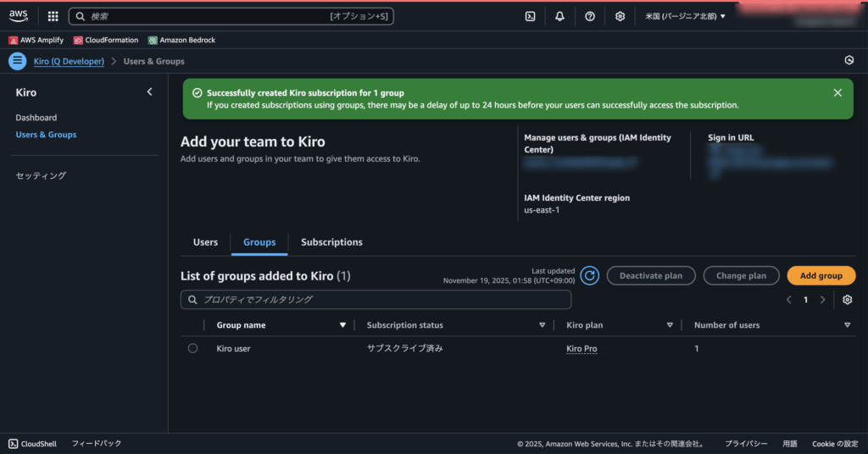Open the top bar settings gear
The width and height of the screenshot is (868, 454).
coord(620,16)
